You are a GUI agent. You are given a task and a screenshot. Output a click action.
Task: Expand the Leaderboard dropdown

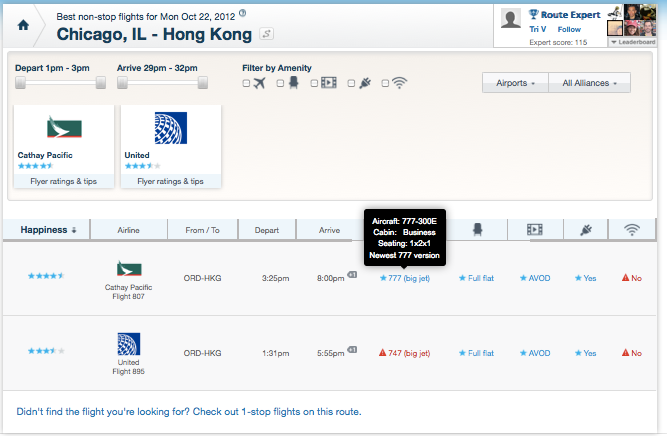(x=632, y=42)
